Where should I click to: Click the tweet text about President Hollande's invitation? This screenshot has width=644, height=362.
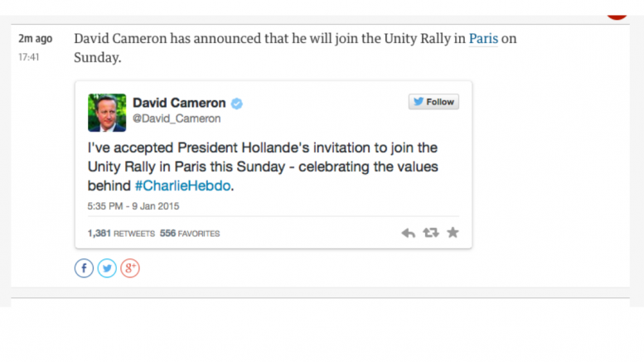pyautogui.click(x=263, y=167)
